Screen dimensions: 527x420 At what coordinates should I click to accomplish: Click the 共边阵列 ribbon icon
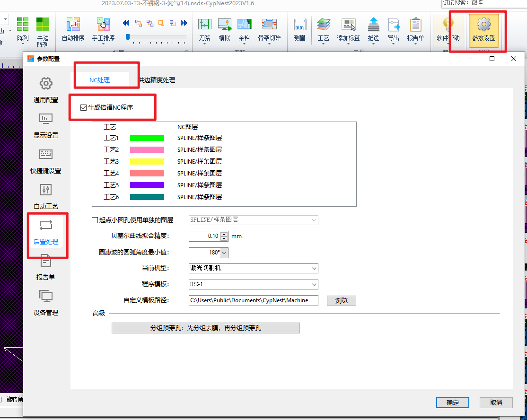point(43,25)
